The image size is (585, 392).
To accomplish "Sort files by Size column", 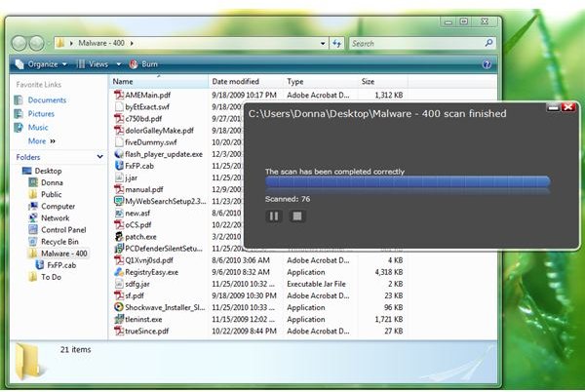I will [382, 81].
